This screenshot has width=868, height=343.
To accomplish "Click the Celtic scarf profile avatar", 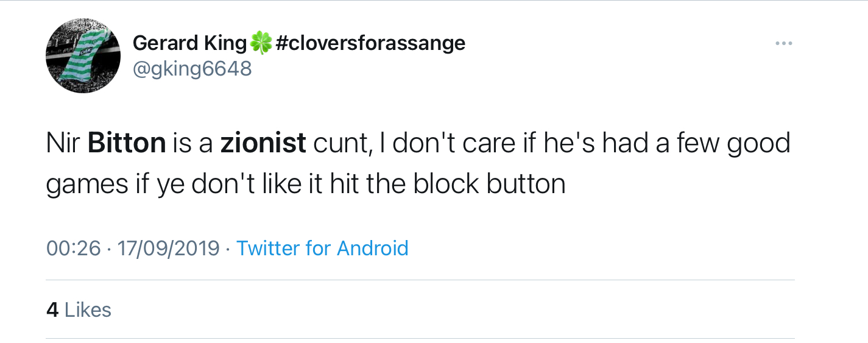I will pos(83,55).
